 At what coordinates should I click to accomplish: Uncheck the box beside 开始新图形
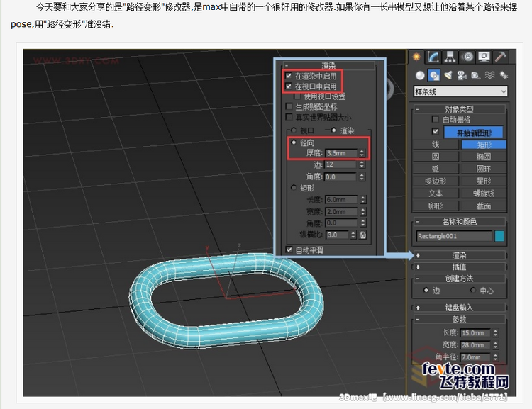(436, 131)
